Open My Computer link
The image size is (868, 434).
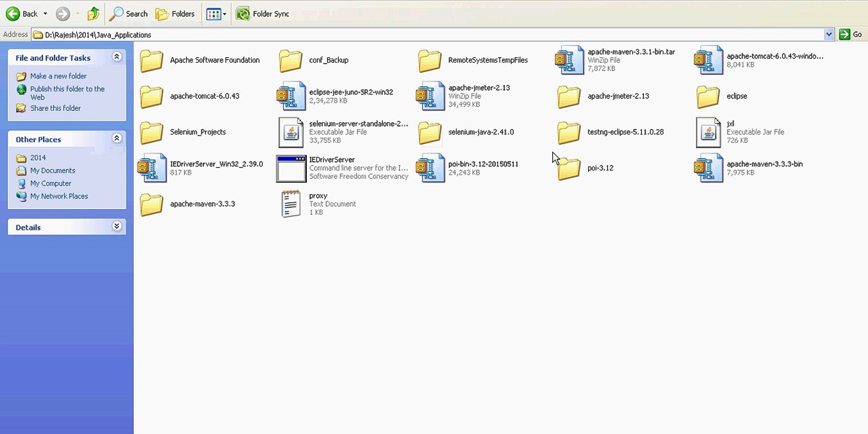click(x=51, y=183)
